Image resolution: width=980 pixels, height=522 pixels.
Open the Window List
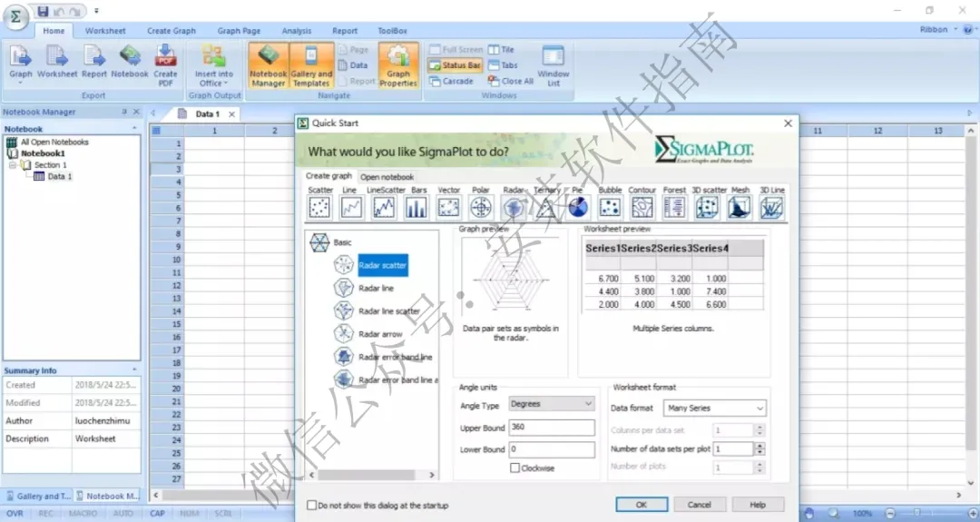554,65
